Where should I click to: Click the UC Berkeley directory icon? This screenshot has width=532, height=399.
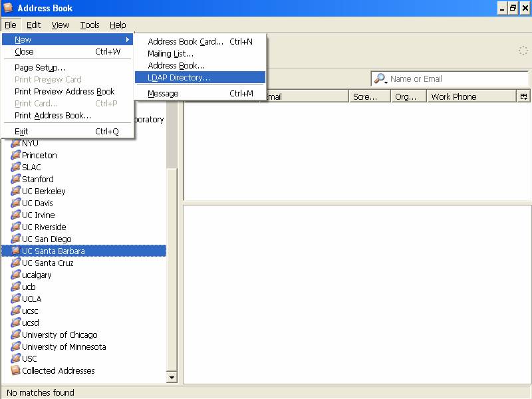click(x=15, y=191)
